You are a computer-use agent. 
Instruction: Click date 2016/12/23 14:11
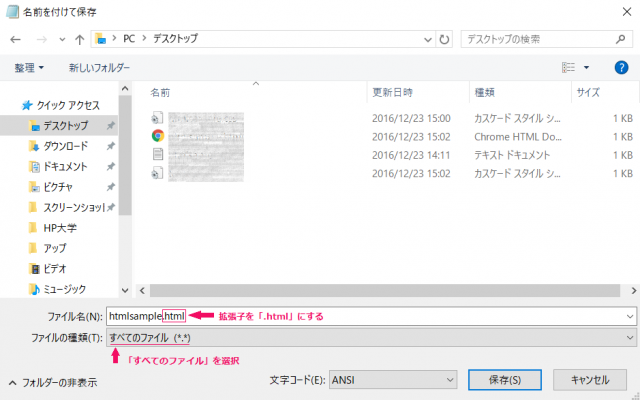coord(411,155)
